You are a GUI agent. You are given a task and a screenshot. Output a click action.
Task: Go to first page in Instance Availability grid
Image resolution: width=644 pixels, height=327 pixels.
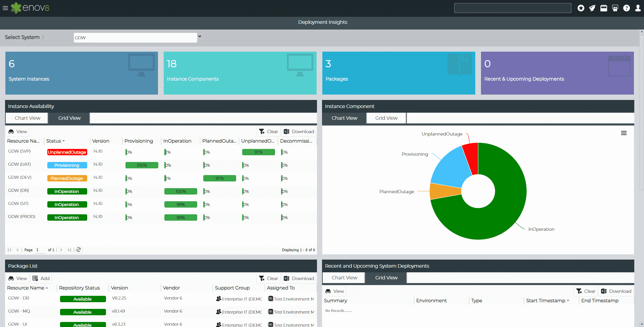(x=9, y=250)
